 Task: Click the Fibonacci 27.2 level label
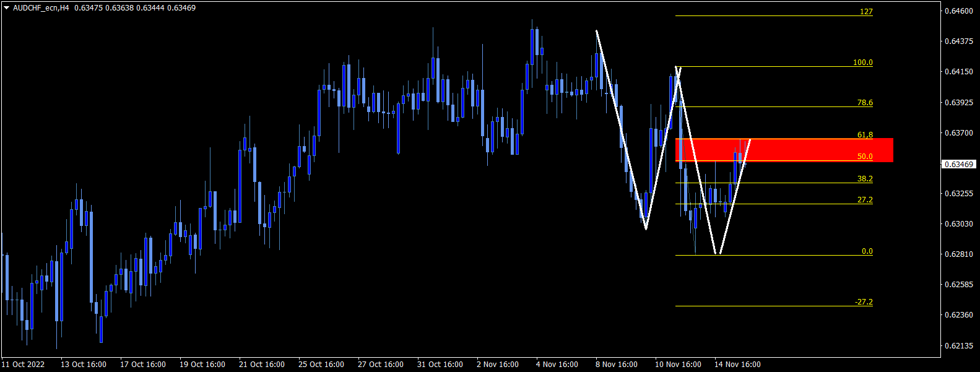click(865, 200)
